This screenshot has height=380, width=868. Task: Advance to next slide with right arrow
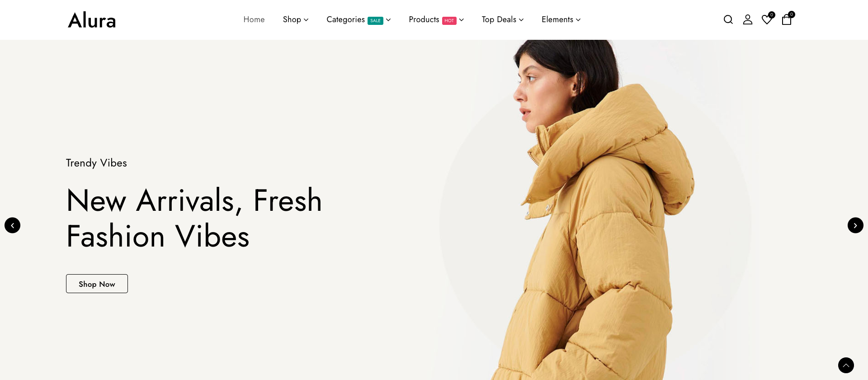[855, 225]
